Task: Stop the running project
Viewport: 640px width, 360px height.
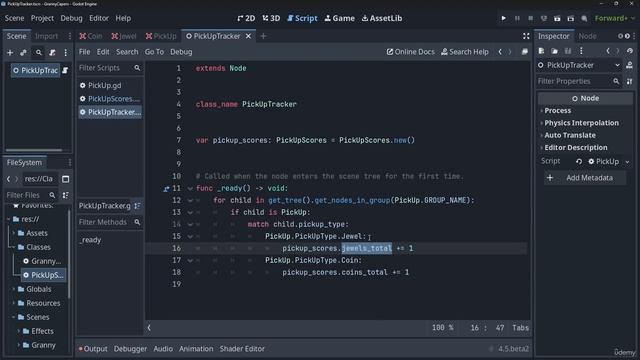Action: [531, 18]
